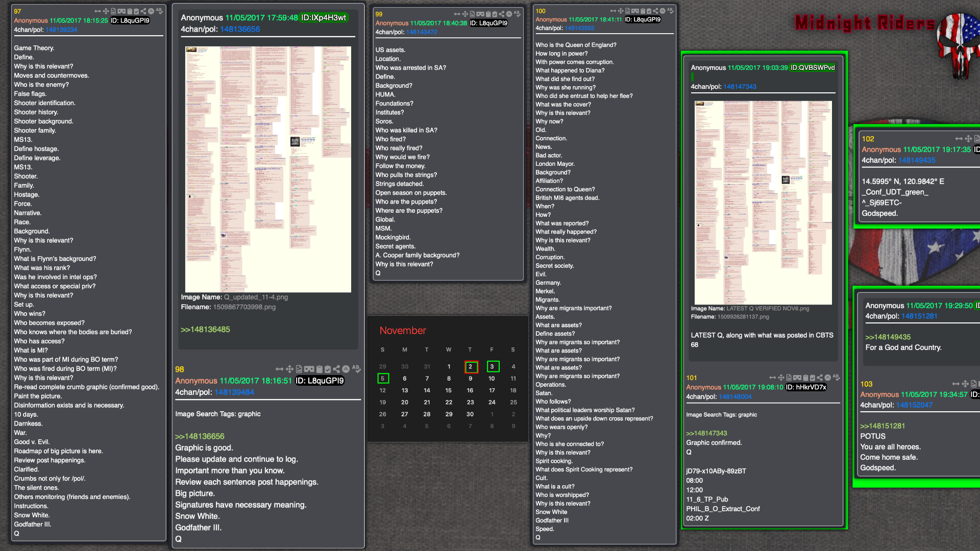Open 4chan/pol link 148139484
Screen dimensions: 980x551
[x=234, y=392]
